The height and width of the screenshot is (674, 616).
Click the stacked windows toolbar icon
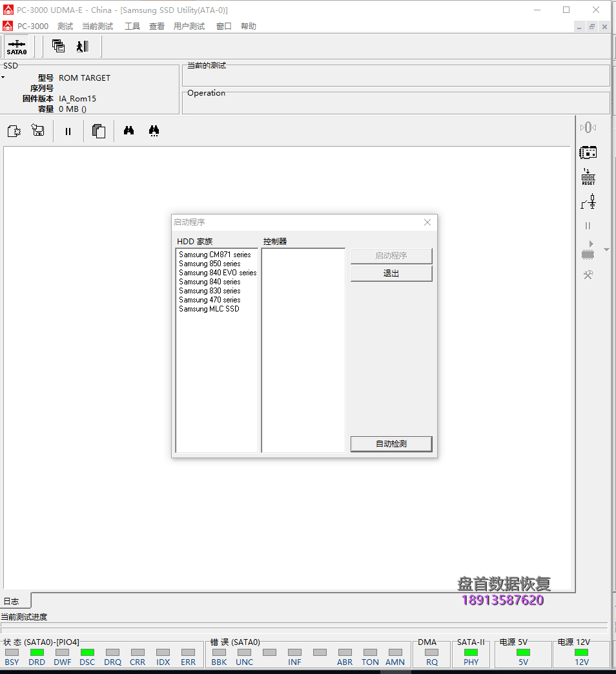(x=58, y=46)
